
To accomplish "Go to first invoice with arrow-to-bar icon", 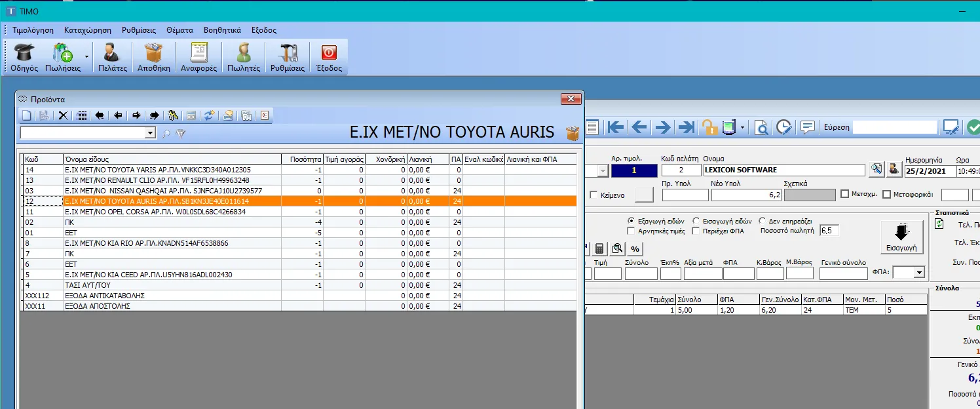I will click(614, 127).
